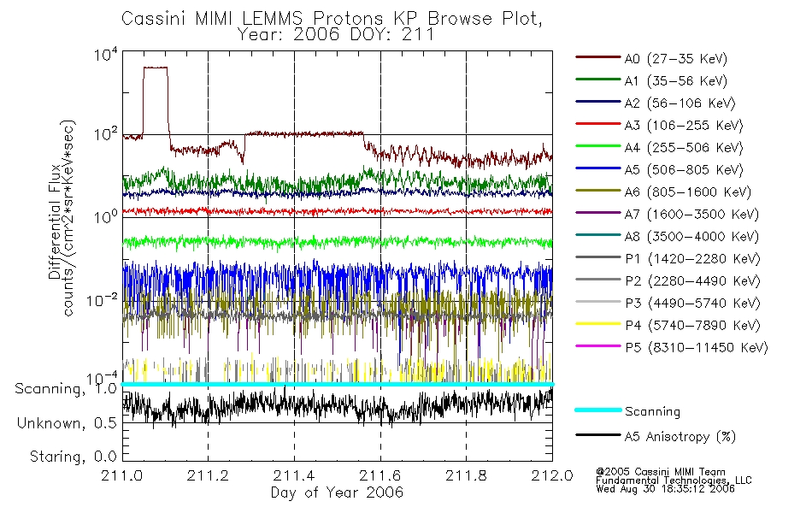Click the A2 (56-106 KeV) legend line

pyautogui.click(x=597, y=102)
